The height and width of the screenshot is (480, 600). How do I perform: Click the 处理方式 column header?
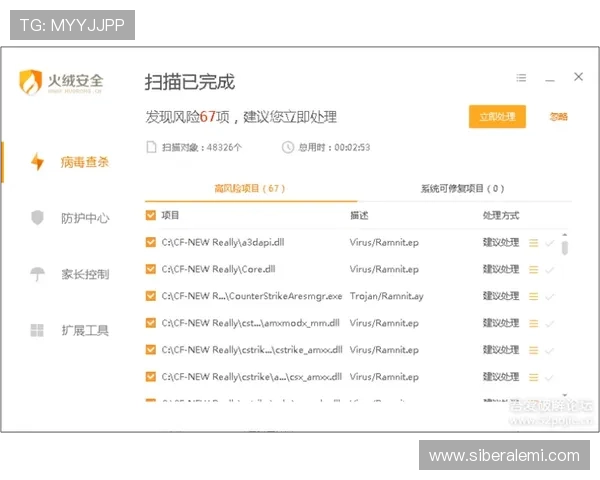click(501, 216)
